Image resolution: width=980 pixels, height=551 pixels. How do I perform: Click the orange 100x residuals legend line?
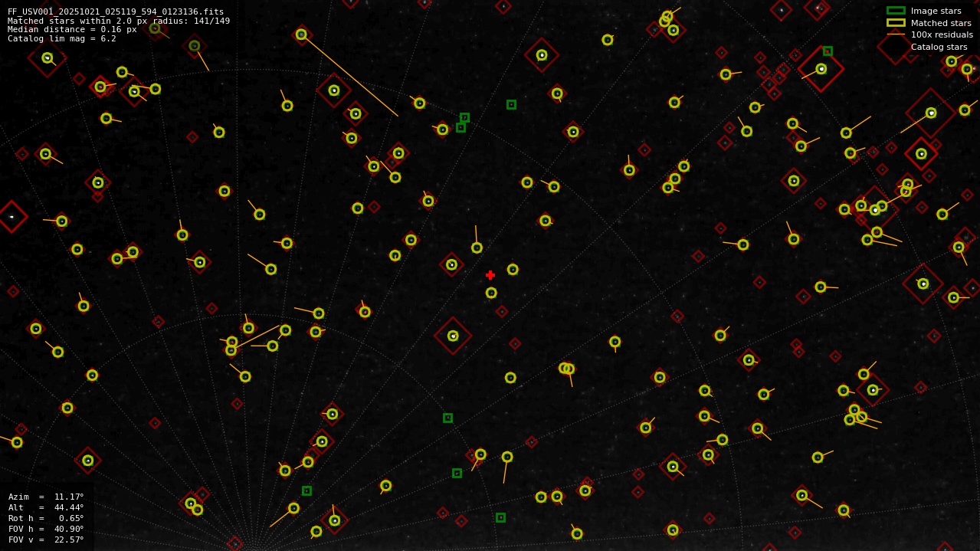pos(896,34)
